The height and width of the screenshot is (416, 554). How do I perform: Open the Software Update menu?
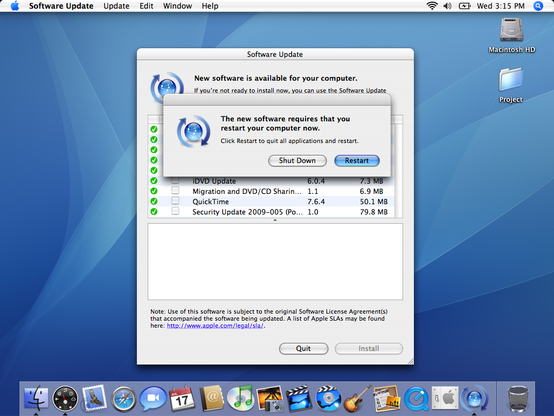(x=61, y=6)
